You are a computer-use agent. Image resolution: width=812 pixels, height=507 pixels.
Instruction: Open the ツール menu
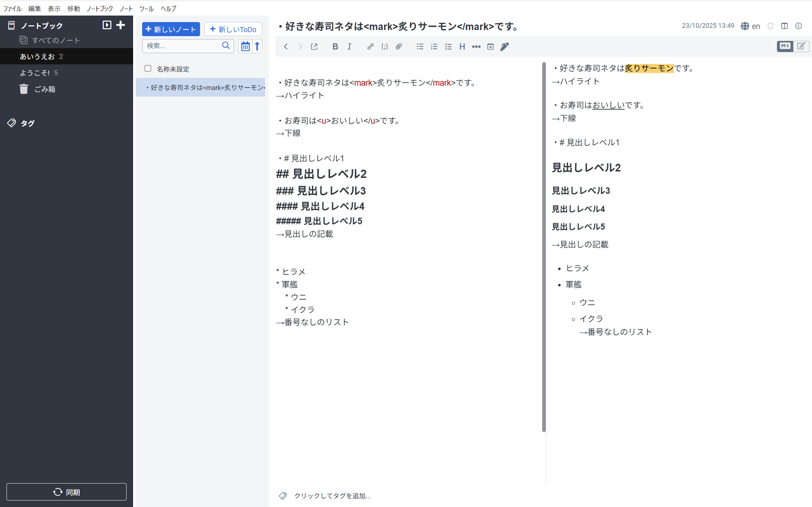pyautogui.click(x=146, y=9)
